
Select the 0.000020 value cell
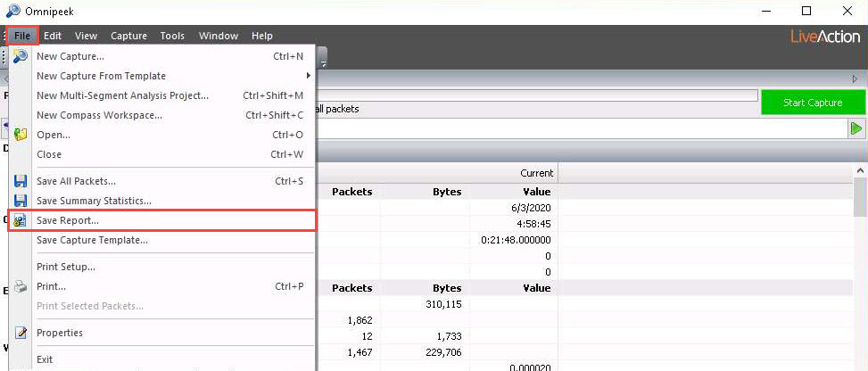[x=530, y=367]
